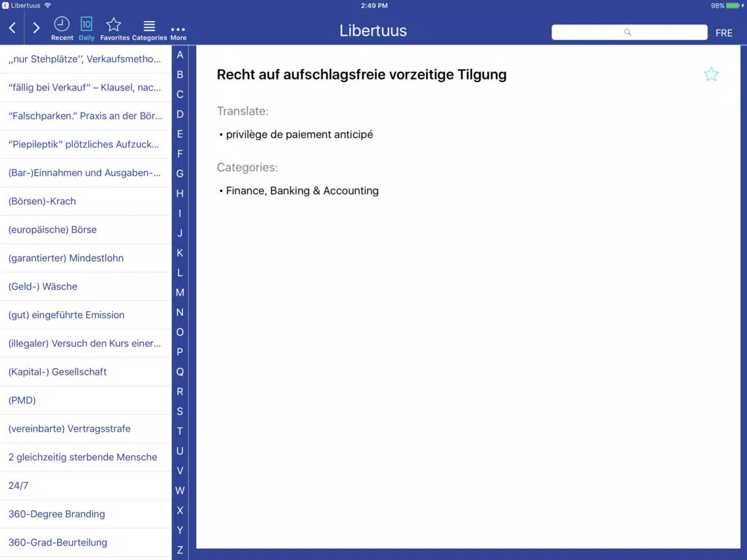
Task: Select the 360-Degree Branding entry
Action: pyautogui.click(x=85, y=514)
